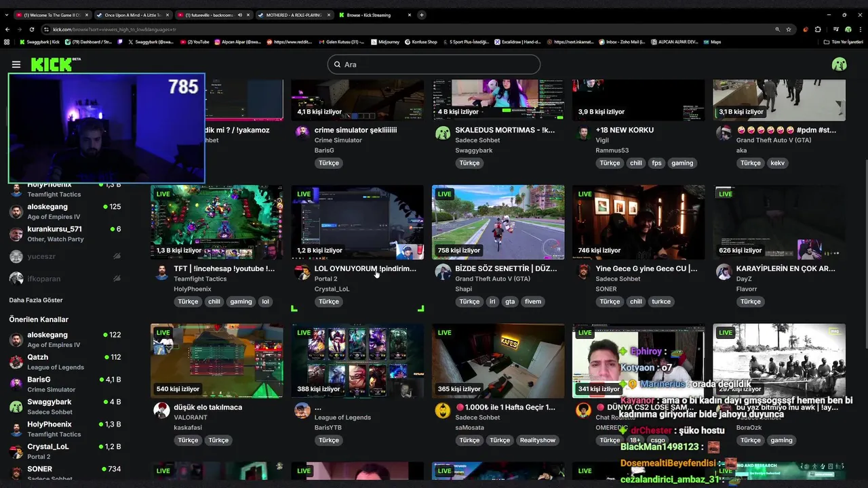Open the Kick hamburger sidebar menu
Screen dimensions: 868x488
coord(16,64)
